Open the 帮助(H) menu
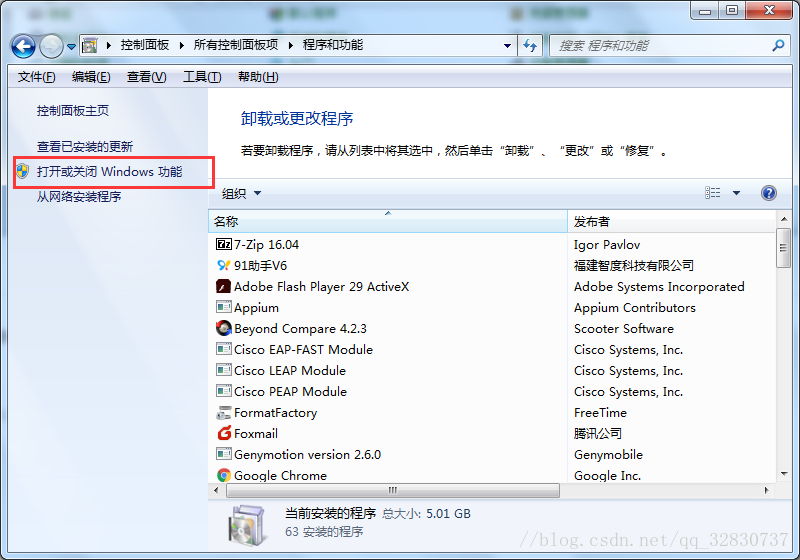 click(258, 77)
